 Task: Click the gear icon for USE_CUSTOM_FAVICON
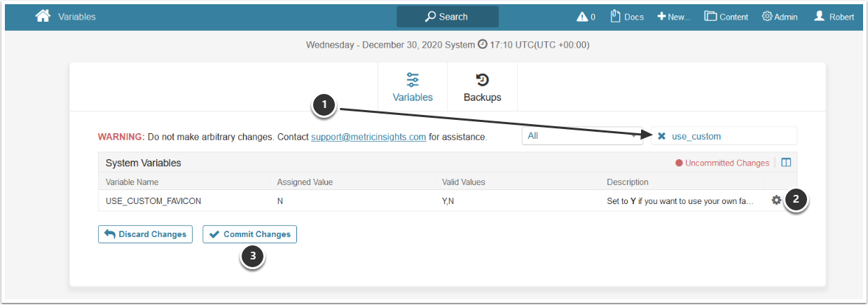click(776, 201)
